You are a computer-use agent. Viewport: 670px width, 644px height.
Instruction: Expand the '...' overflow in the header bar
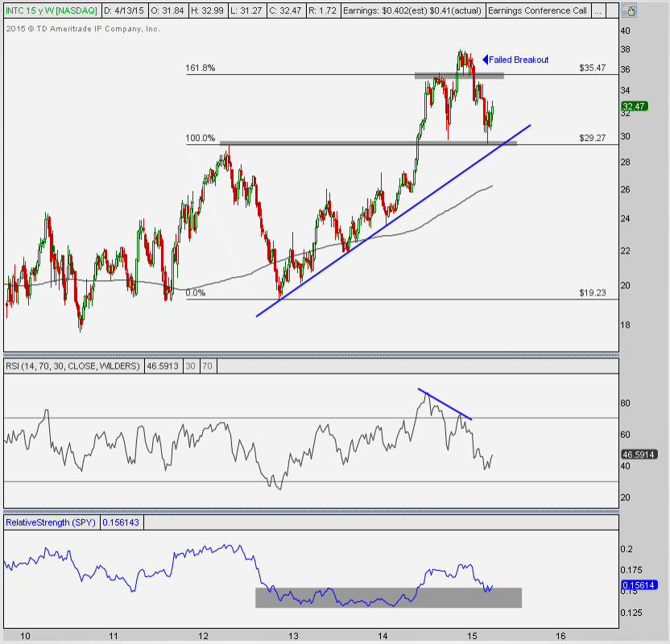[x=597, y=11]
